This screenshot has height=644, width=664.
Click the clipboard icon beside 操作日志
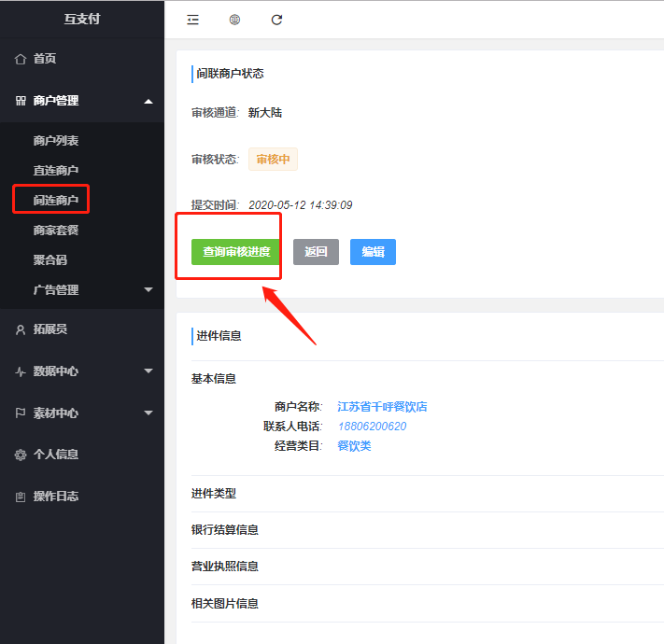pyautogui.click(x=21, y=497)
